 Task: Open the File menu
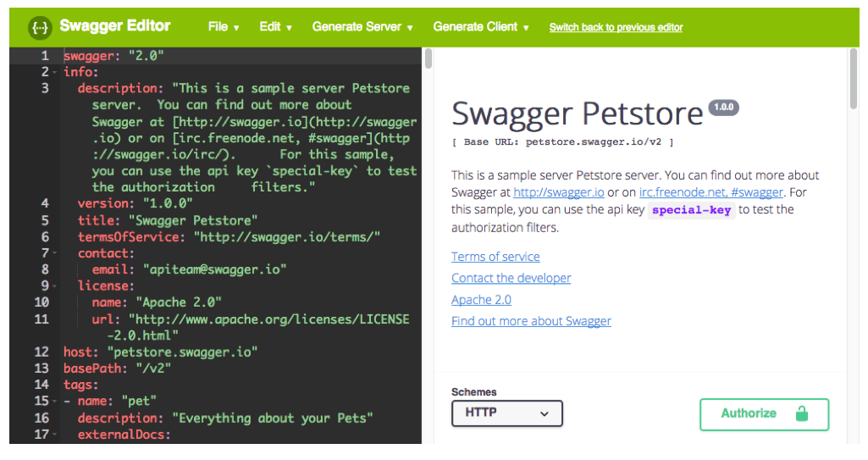(224, 27)
